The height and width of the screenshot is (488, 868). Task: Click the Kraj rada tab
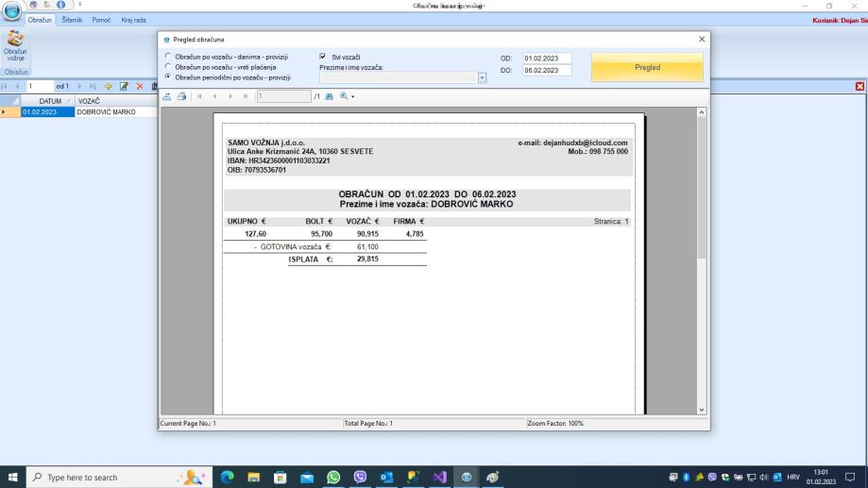click(x=133, y=20)
